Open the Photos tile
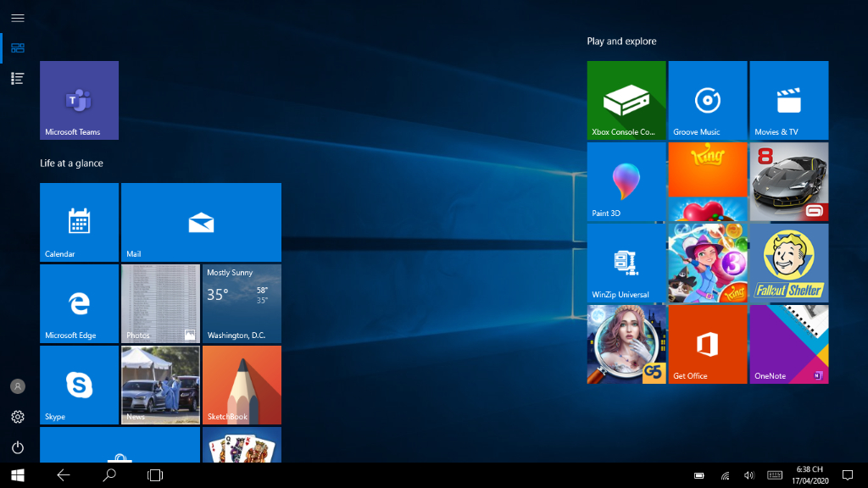The width and height of the screenshot is (868, 488). pyautogui.click(x=160, y=303)
